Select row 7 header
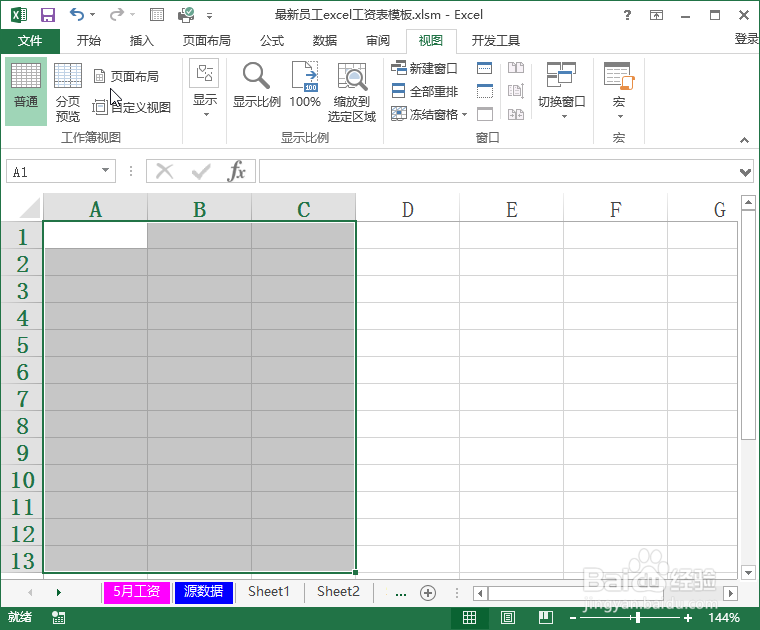The image size is (760, 630). coord(22,398)
